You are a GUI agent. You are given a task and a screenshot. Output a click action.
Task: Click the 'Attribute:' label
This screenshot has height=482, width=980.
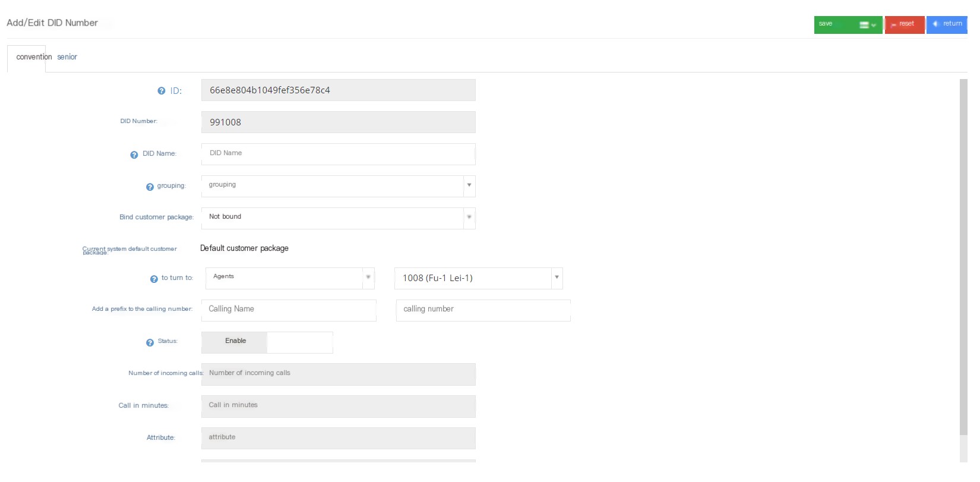(x=161, y=438)
